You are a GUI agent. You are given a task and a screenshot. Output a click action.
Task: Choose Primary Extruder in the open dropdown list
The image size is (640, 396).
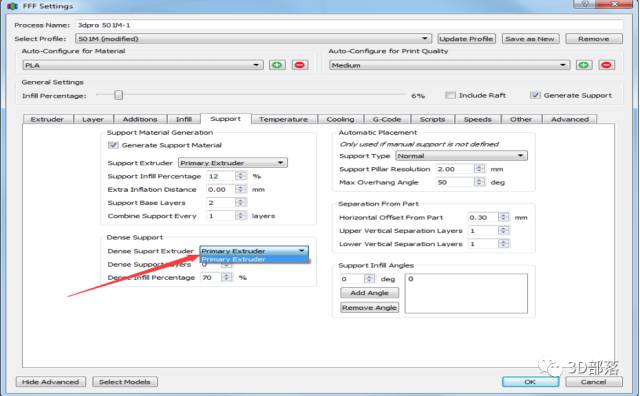click(x=254, y=259)
